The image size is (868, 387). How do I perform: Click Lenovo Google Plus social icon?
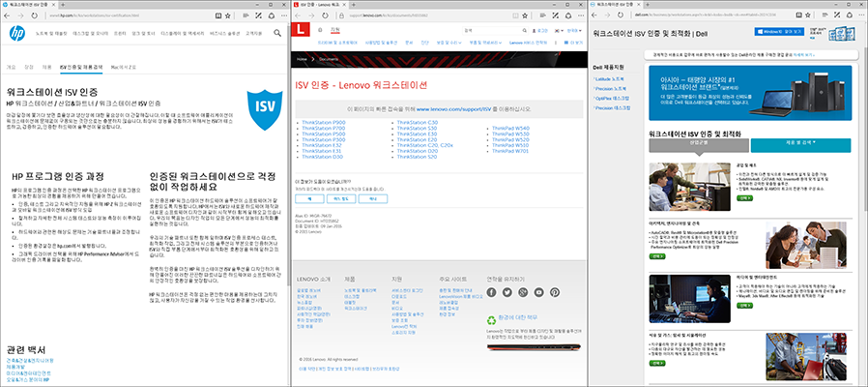(x=523, y=292)
